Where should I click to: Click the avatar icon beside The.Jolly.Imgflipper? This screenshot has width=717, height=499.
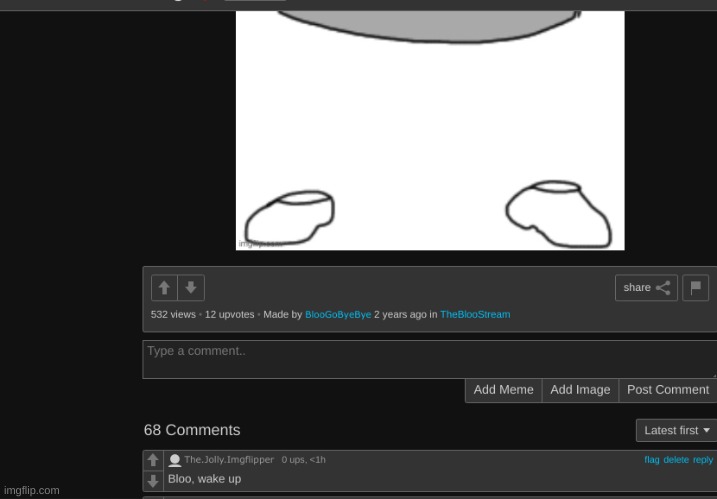pos(175,460)
